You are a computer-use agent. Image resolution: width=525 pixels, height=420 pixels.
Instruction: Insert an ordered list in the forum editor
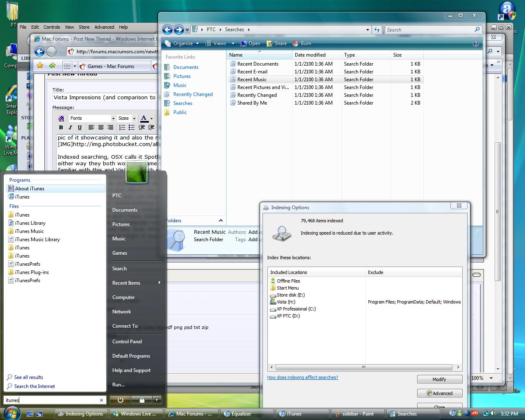coord(122,128)
